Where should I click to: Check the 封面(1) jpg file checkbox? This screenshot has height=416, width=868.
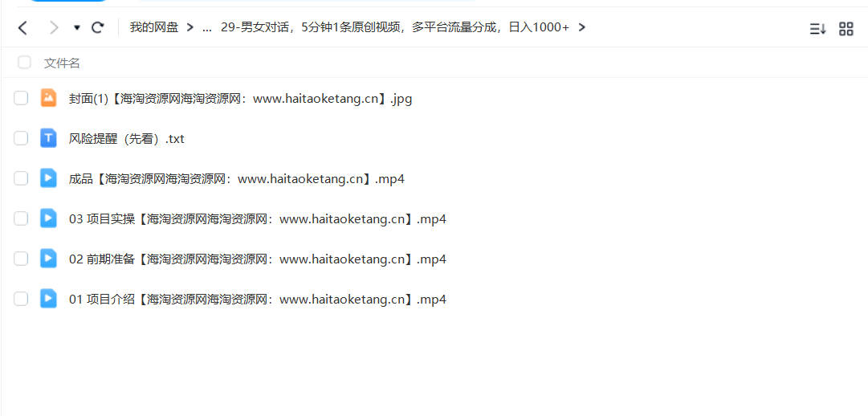(21, 98)
